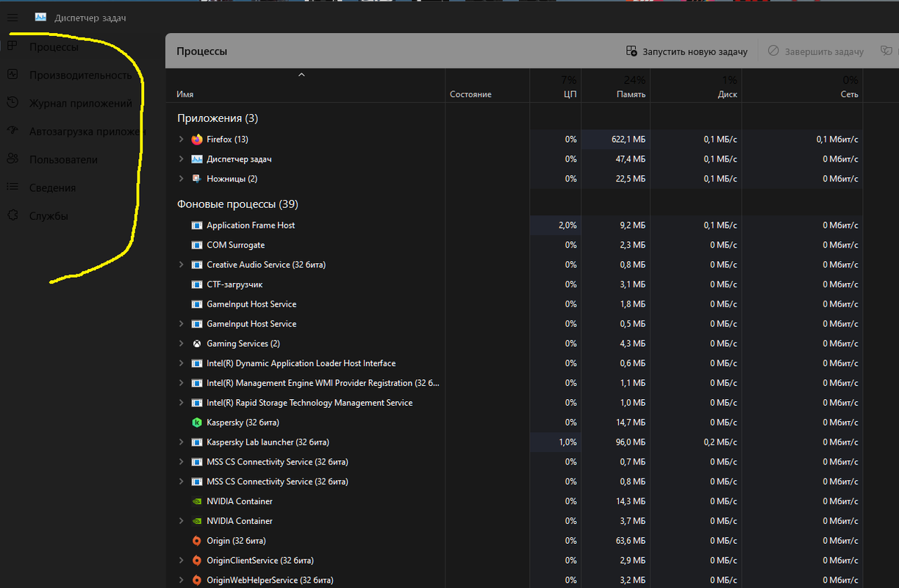Click the OriginWebHelperService orange icon

(196, 580)
